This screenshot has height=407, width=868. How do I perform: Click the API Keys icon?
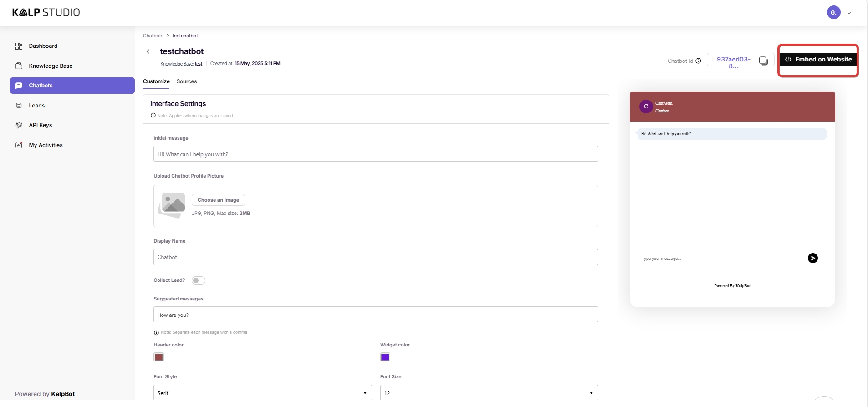19,125
